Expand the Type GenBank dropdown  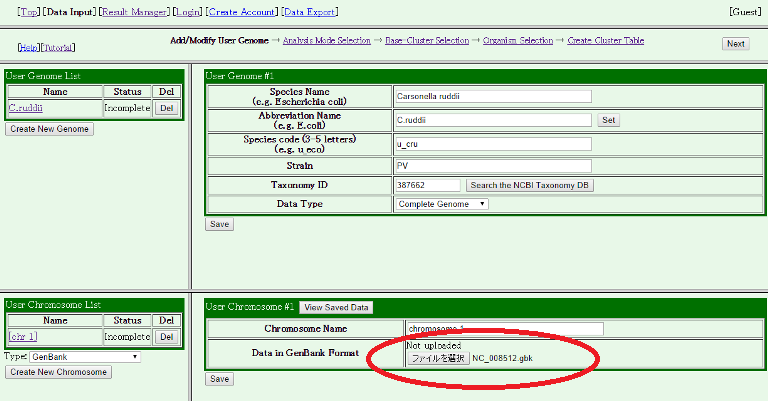click(85, 356)
